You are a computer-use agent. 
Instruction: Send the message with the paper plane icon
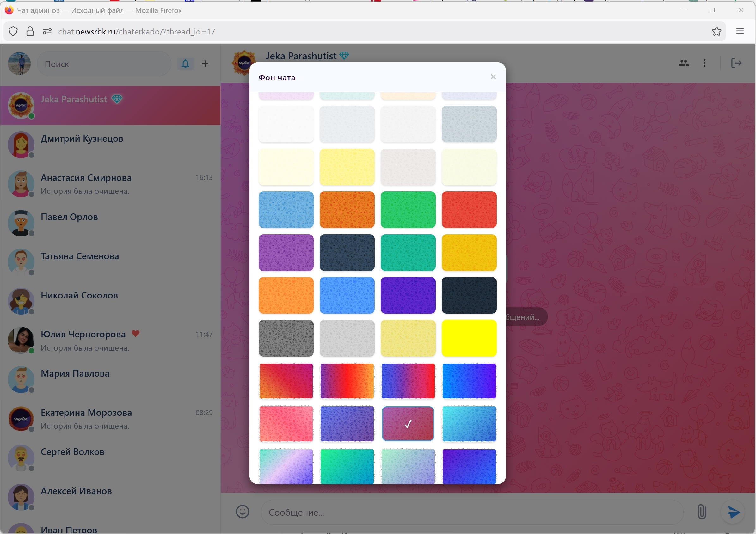(734, 512)
